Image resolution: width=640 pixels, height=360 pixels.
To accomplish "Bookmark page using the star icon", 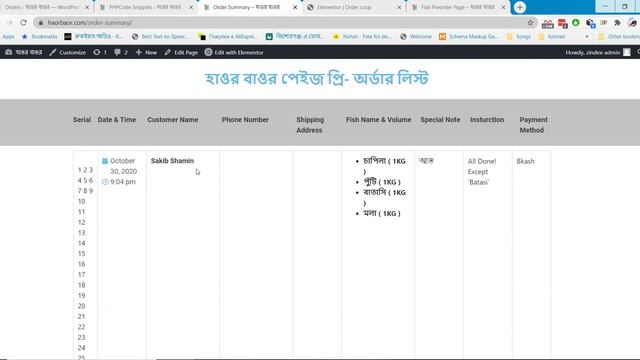I will pyautogui.click(x=530, y=23).
